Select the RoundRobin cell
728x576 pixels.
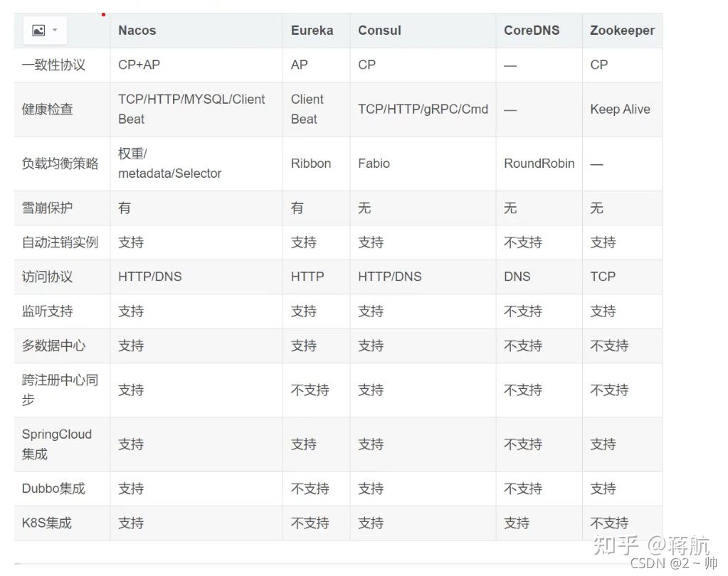point(539,164)
